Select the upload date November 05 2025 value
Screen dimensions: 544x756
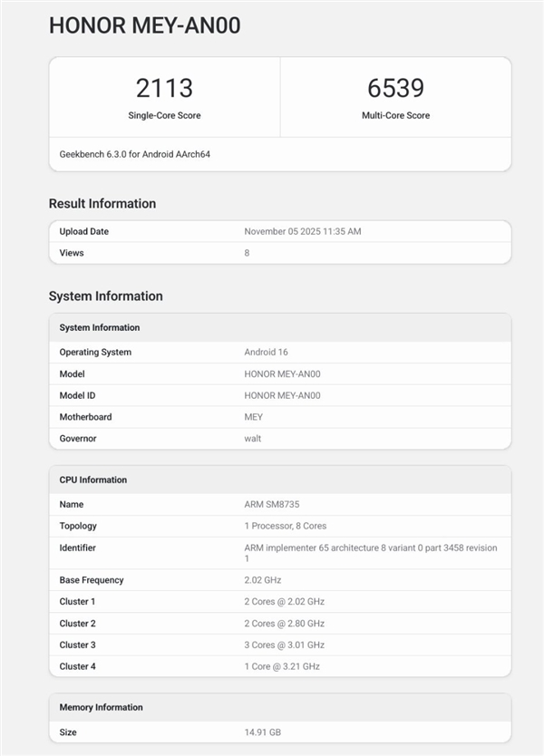click(x=302, y=232)
